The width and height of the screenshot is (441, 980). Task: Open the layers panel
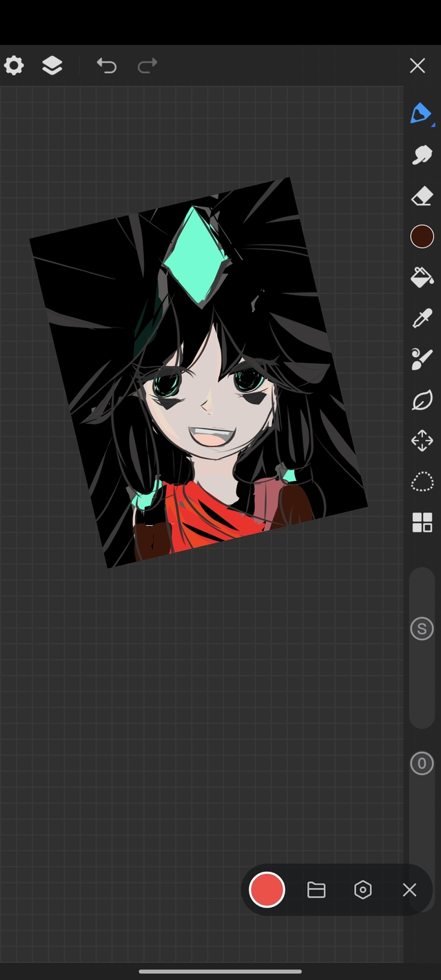coord(52,65)
